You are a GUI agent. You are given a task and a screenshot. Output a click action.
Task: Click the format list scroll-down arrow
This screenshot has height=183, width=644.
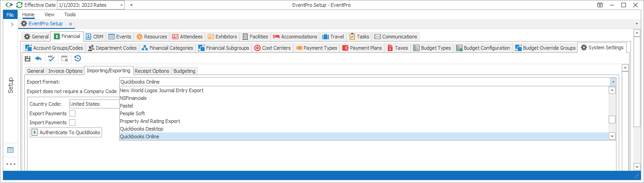point(612,136)
